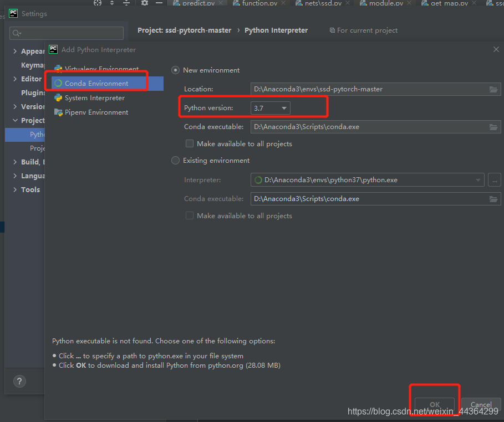The image size is (504, 422).
Task: Click the browse ... button beside Interpreter
Action: (x=494, y=179)
